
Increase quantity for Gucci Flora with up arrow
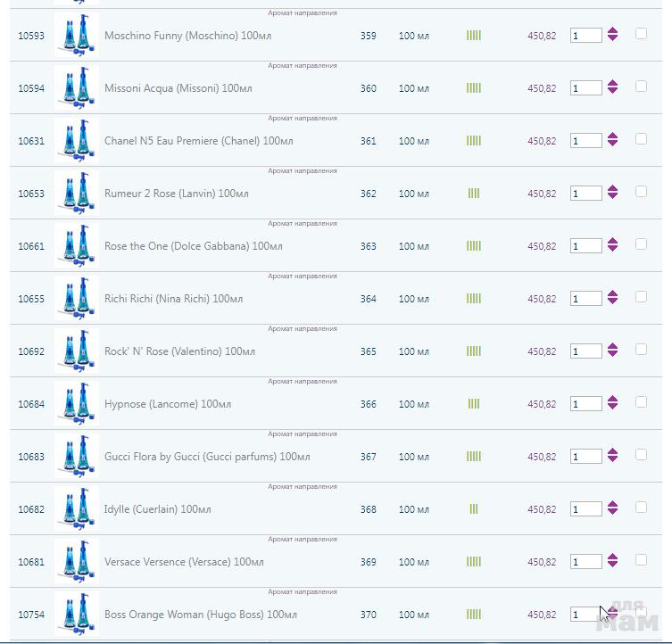pos(612,452)
